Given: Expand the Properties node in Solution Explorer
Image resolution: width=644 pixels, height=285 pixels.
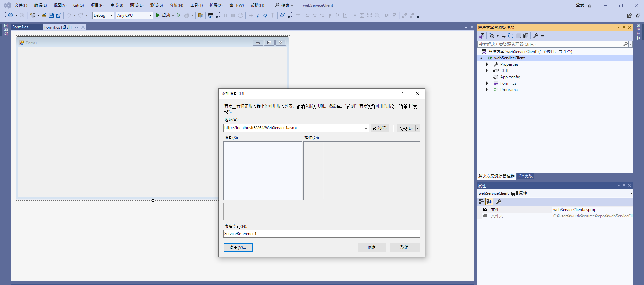Looking at the screenshot, I should [x=487, y=64].
